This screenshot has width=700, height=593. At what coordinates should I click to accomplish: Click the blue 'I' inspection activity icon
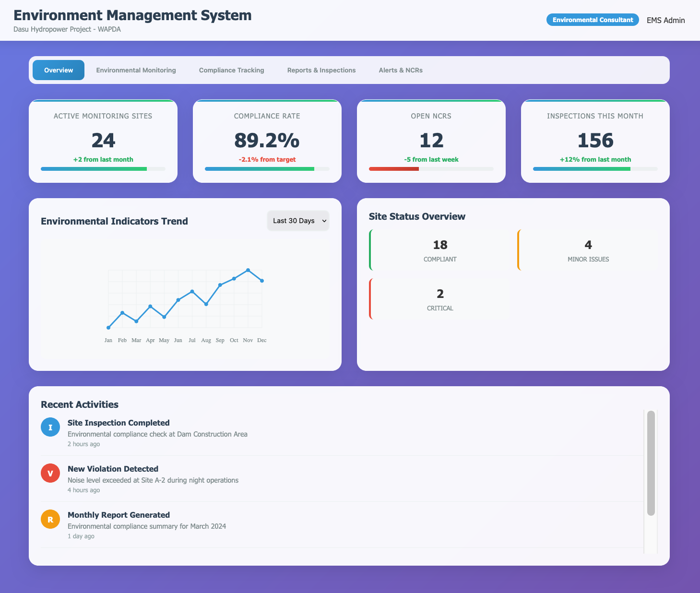click(50, 427)
